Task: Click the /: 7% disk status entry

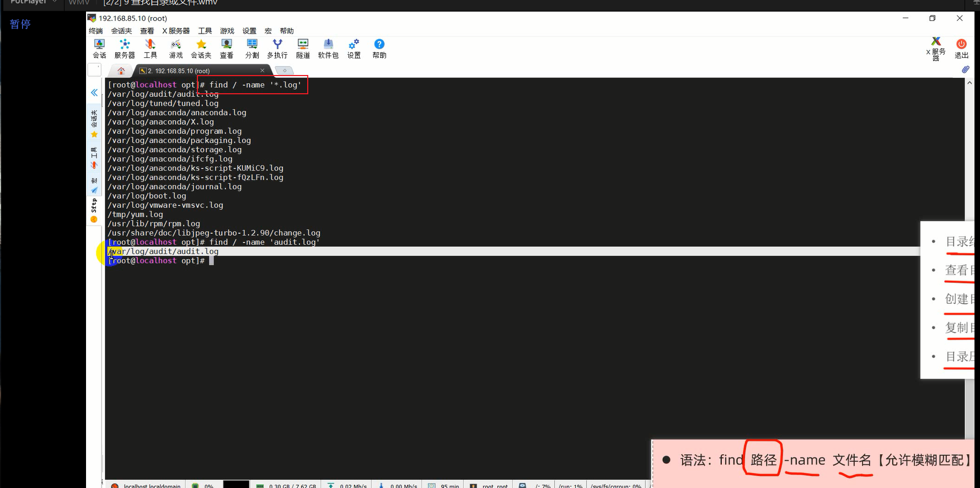Action: [535, 486]
